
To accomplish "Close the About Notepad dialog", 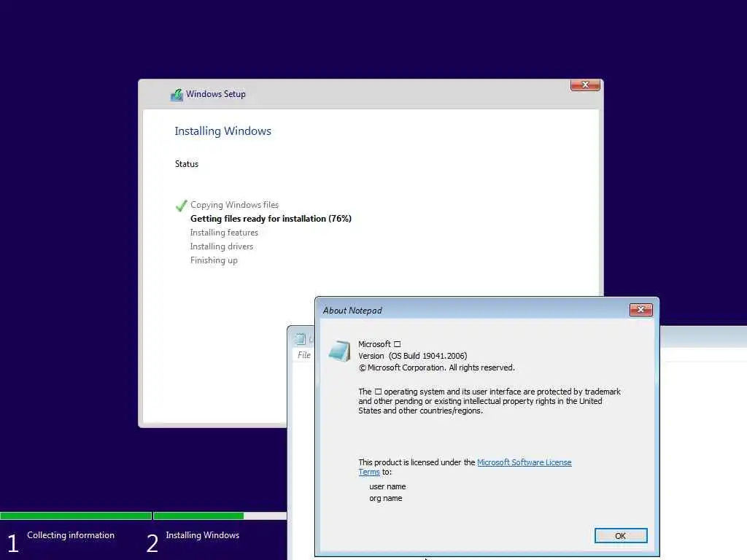I will 640,309.
